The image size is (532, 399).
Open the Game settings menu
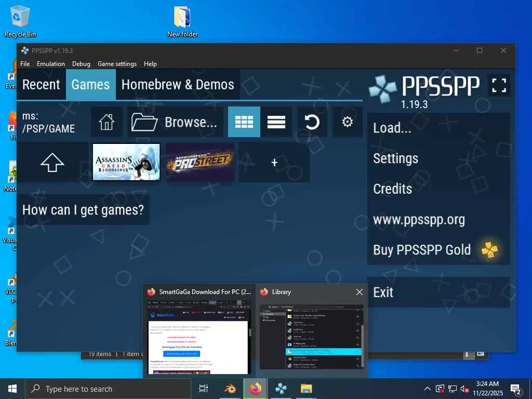[x=117, y=64]
